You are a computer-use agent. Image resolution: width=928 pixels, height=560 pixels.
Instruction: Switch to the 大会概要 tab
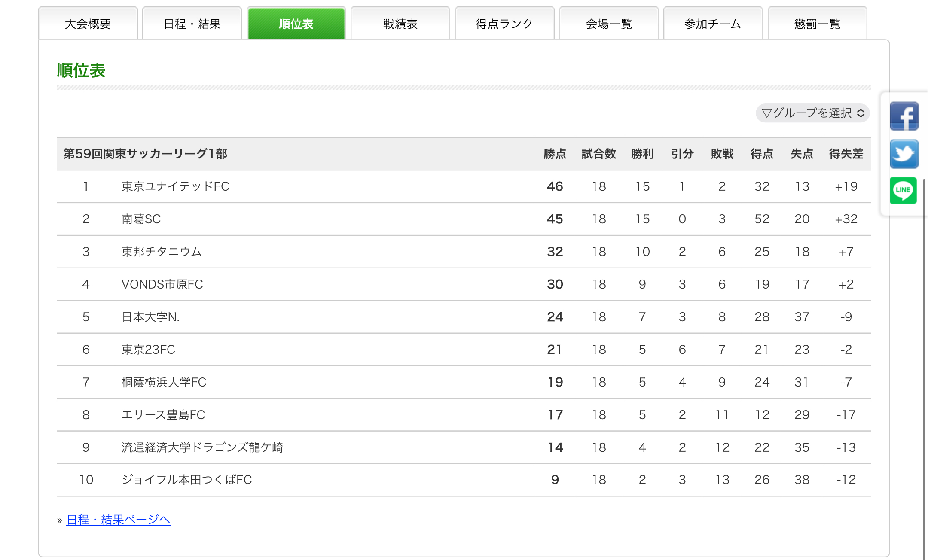click(88, 24)
